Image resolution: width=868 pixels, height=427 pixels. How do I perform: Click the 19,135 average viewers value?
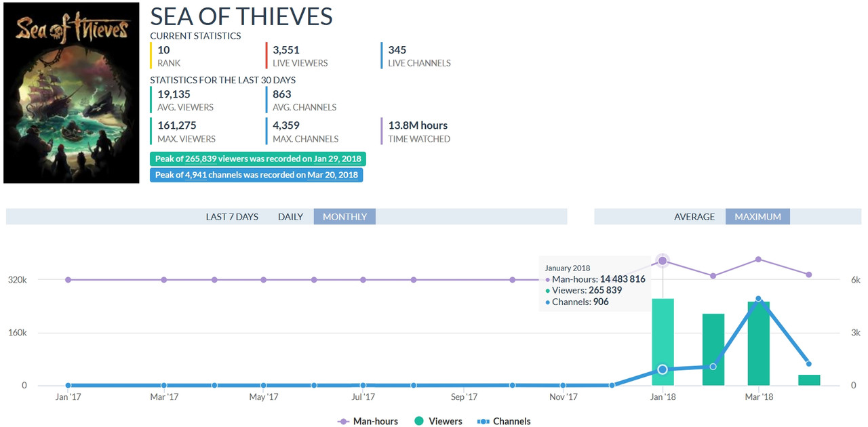[174, 94]
